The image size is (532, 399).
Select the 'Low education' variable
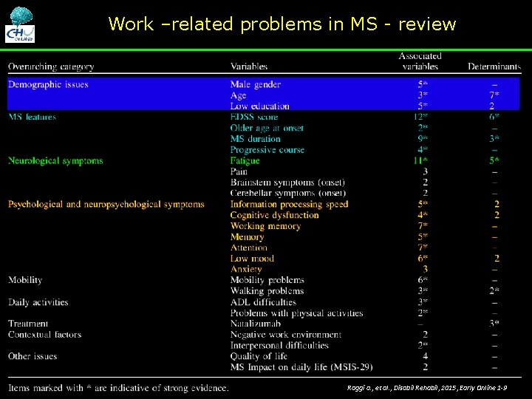(259, 106)
